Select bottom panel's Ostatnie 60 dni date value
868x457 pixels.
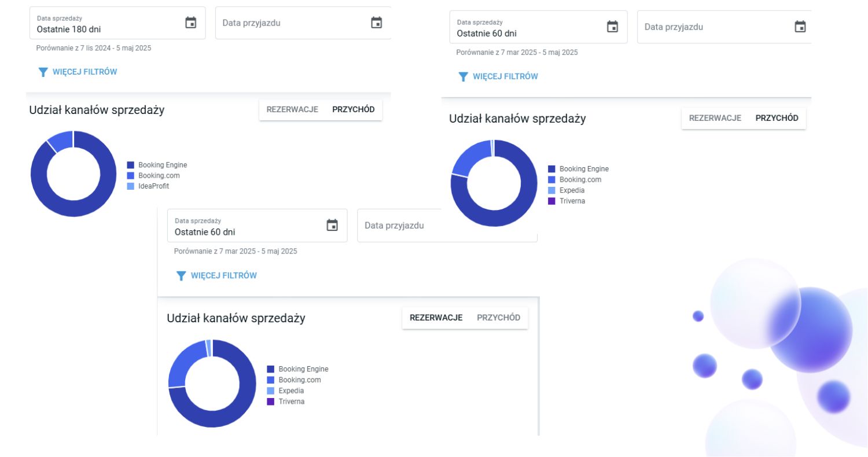coord(205,233)
